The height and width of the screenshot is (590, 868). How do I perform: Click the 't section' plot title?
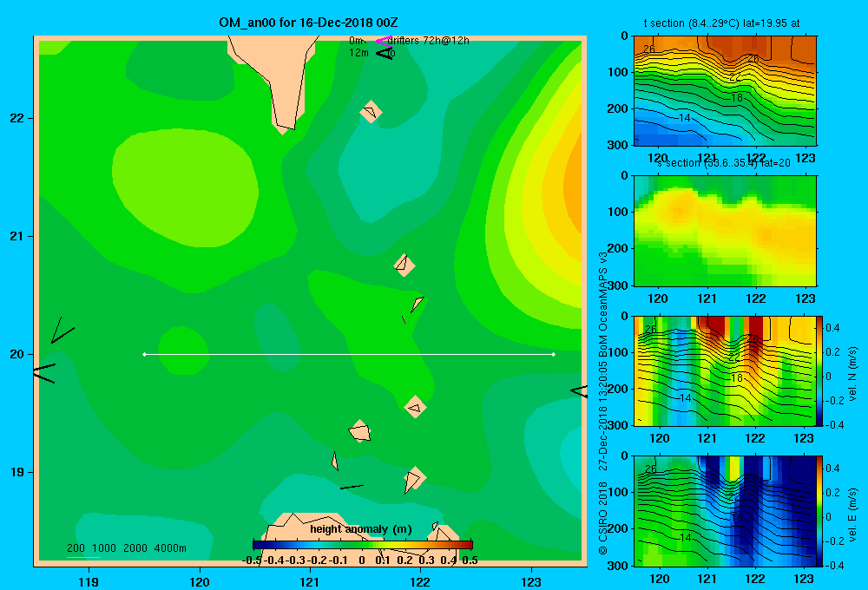click(x=722, y=23)
